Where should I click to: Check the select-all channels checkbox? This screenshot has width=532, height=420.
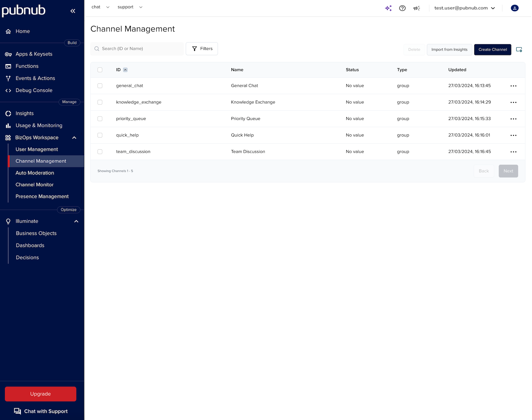[100, 70]
